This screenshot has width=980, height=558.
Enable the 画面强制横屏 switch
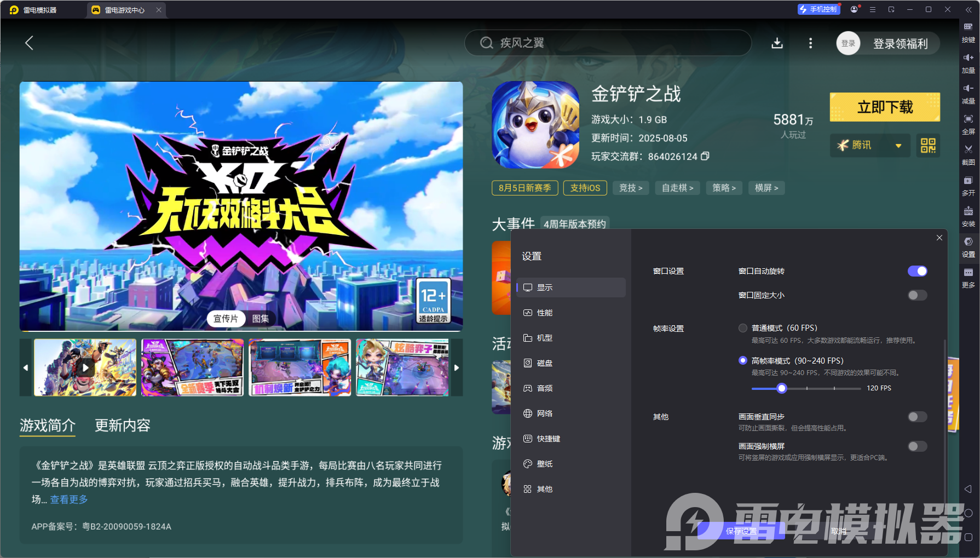[918, 446]
